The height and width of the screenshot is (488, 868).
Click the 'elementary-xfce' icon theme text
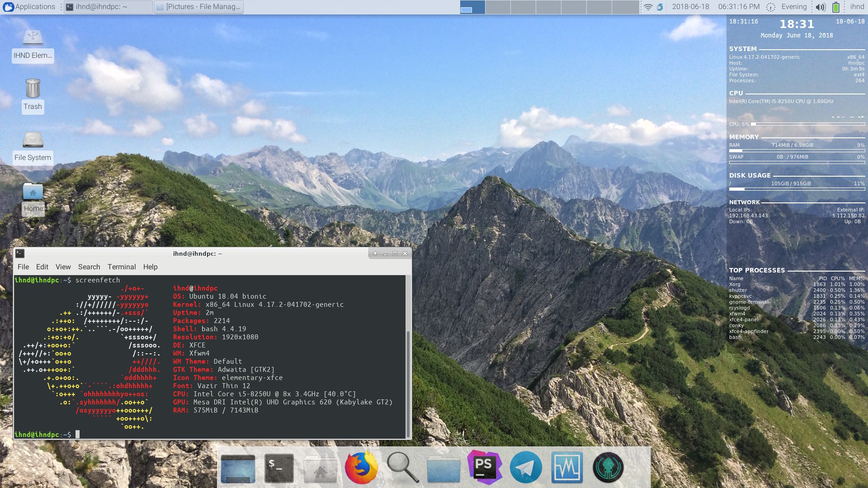pos(252,378)
